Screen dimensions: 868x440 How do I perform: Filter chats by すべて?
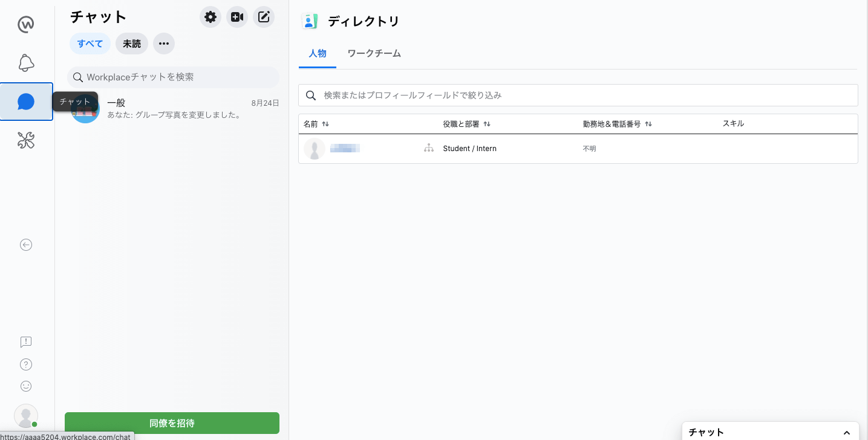point(90,44)
